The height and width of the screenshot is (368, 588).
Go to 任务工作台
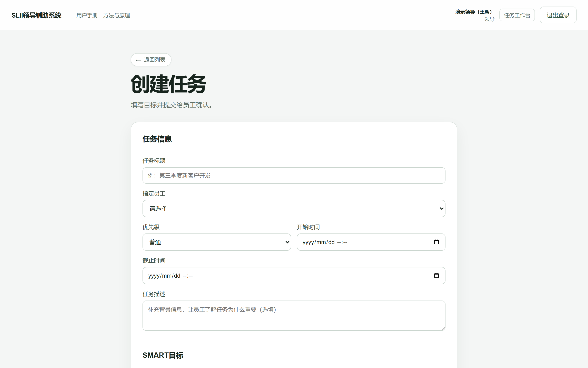tap(517, 15)
